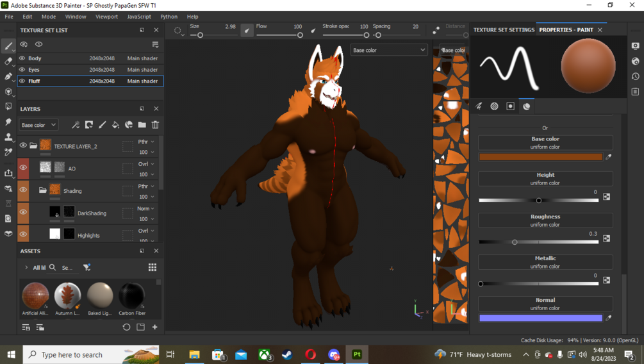The image size is (644, 364).
Task: Switch Assets to grid view
Action: click(x=153, y=267)
